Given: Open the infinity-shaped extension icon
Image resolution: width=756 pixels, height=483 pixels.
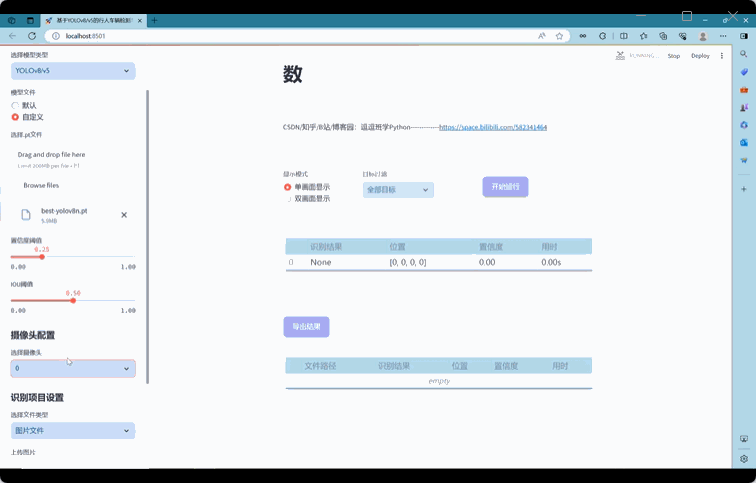Looking at the screenshot, I should pos(583,36).
